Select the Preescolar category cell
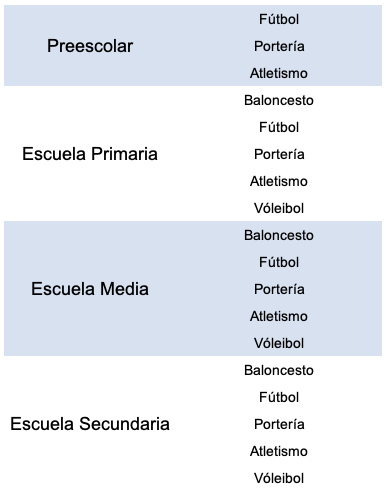 click(90, 46)
